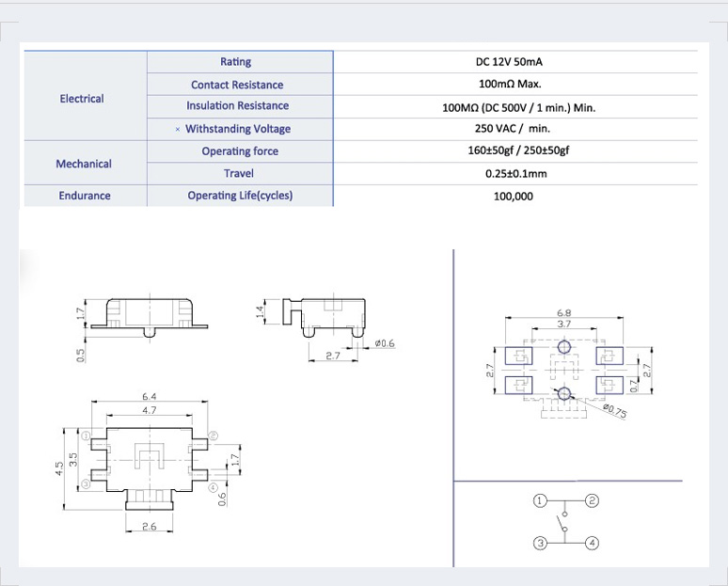Click the front view drawing with flanges
The image size is (728, 586).
[x=149, y=318]
